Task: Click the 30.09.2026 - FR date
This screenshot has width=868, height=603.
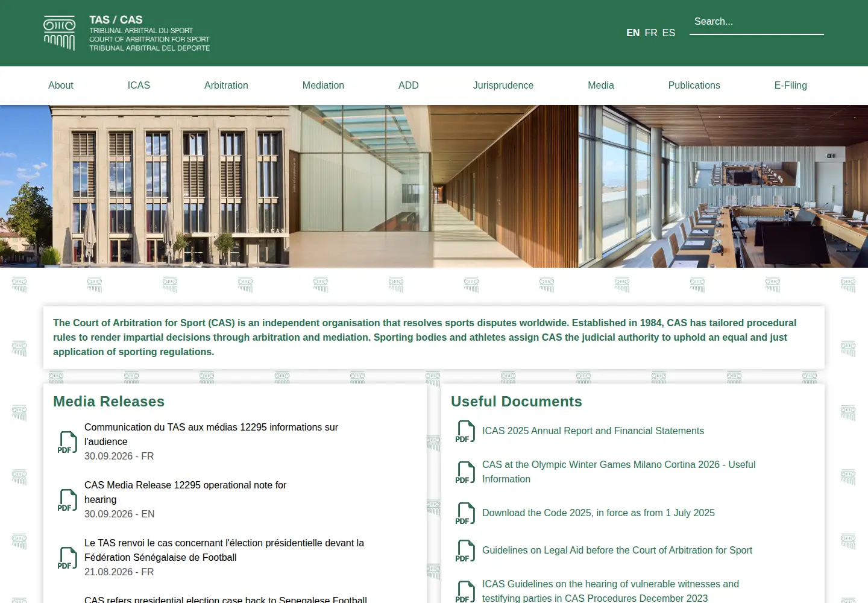Action: (x=119, y=456)
